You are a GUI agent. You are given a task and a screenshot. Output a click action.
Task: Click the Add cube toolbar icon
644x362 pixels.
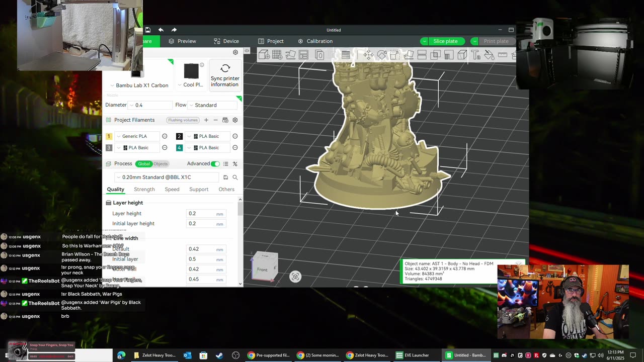[263, 55]
